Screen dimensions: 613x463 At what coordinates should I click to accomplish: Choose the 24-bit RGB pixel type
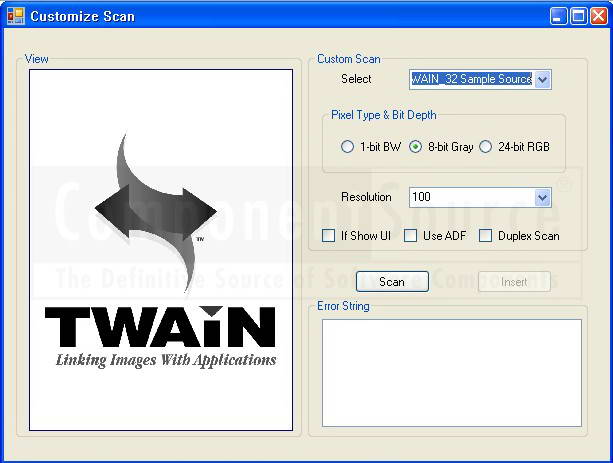pyautogui.click(x=486, y=147)
